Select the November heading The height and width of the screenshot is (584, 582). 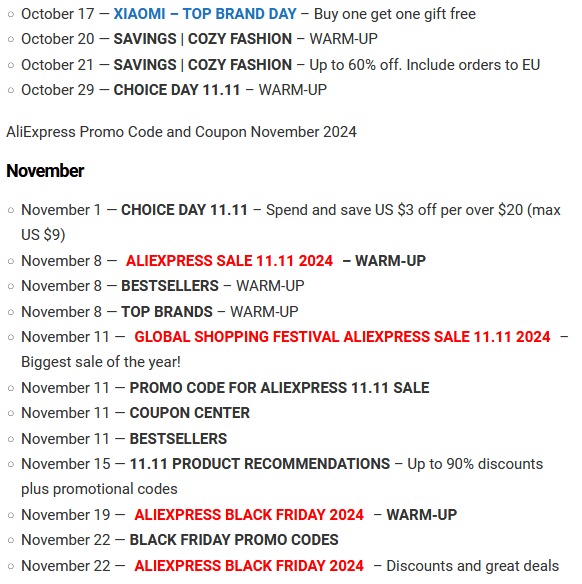point(45,171)
